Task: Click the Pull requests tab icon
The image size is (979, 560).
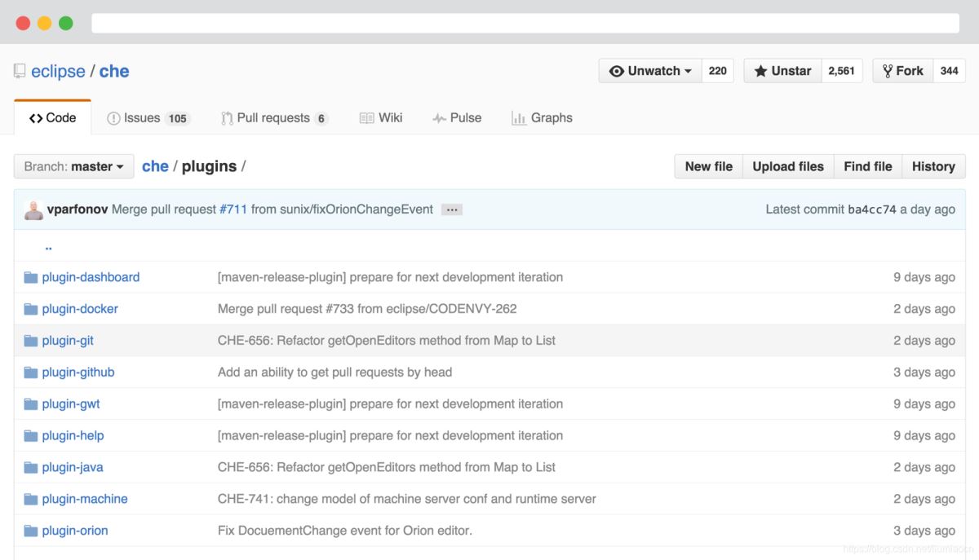Action: (227, 118)
